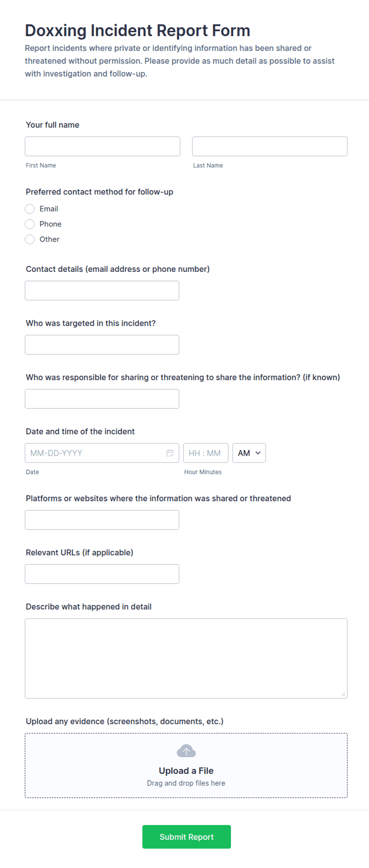The image size is (369, 868).
Task: Choose Phone as preferred contact method
Action: 30,224
